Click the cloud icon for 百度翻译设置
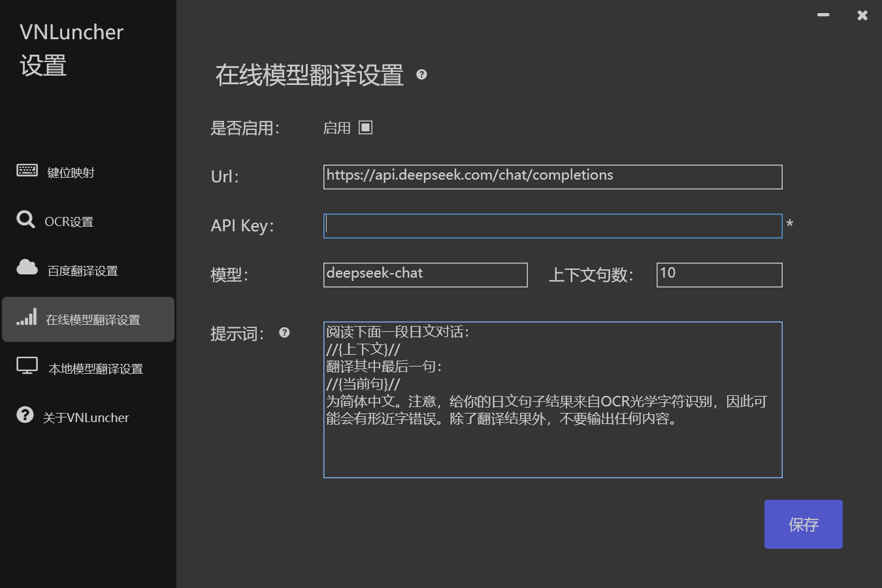 click(x=27, y=267)
